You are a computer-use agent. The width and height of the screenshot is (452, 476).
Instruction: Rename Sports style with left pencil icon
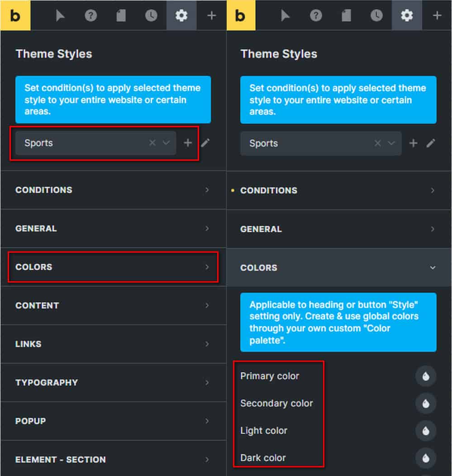point(205,143)
